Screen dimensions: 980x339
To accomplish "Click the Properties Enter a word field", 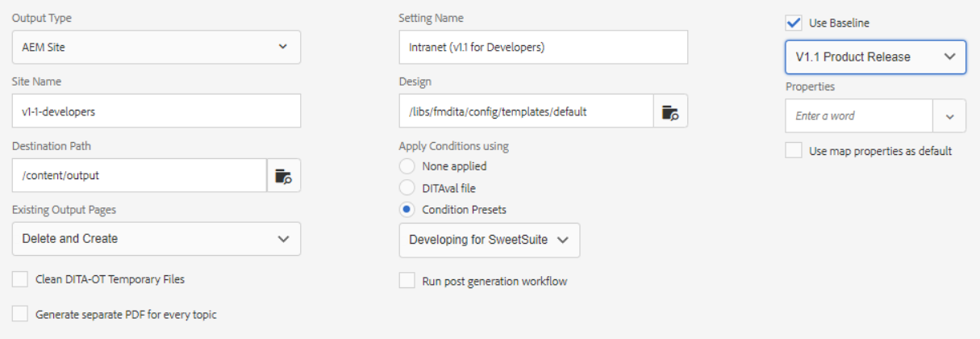I will (x=859, y=116).
